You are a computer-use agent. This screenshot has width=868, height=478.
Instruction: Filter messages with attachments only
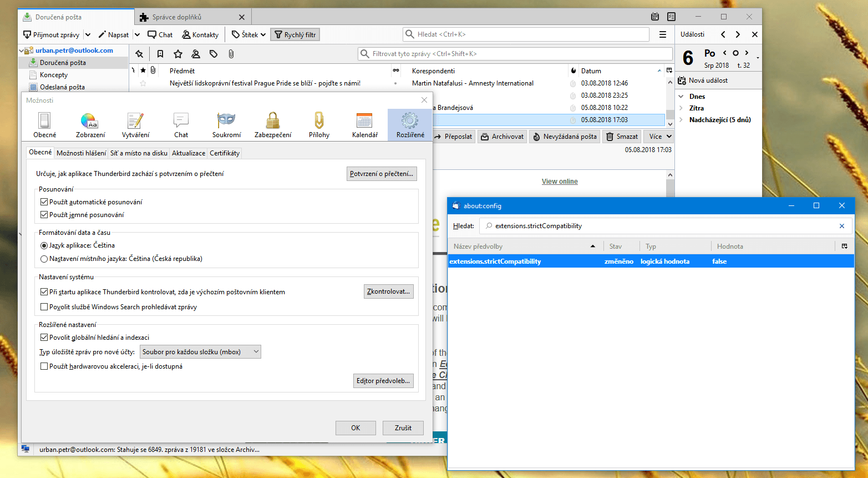[231, 54]
